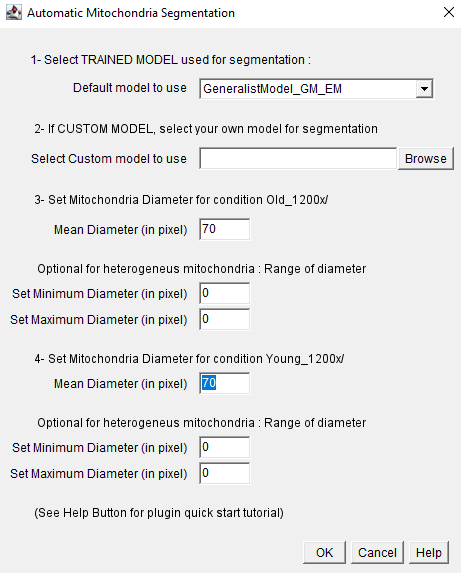Open the Default model dropdown arrow
This screenshot has width=461, height=573.
click(x=424, y=89)
